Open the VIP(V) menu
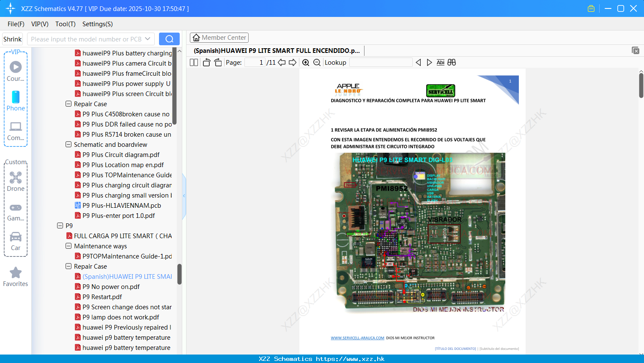This screenshot has width=644, height=363. 40,24
